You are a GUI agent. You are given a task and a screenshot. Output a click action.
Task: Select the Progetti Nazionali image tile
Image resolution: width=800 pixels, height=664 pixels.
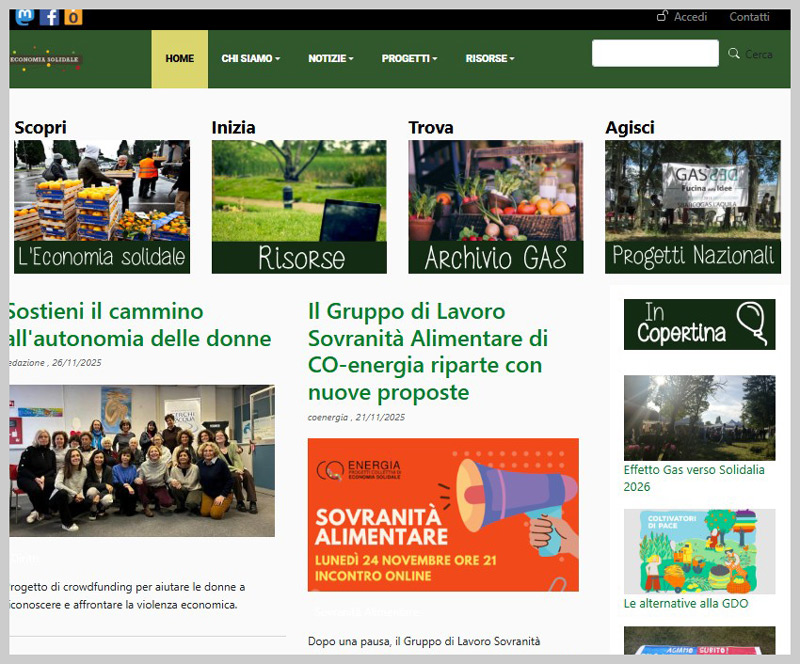coord(692,207)
